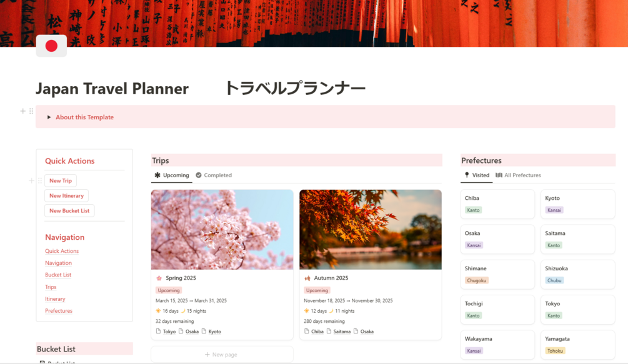Click the 280 days remaining text

324,321
